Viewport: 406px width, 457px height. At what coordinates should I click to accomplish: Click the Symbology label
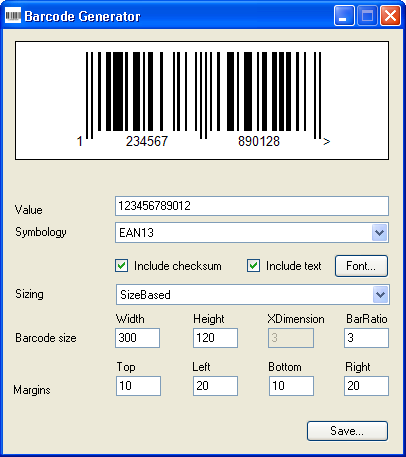click(41, 232)
